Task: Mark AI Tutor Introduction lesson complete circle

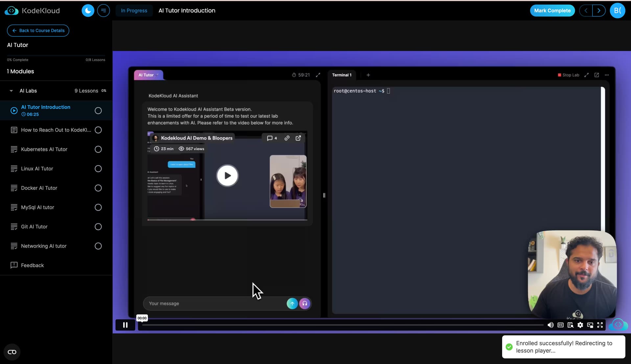Action: (x=98, y=111)
